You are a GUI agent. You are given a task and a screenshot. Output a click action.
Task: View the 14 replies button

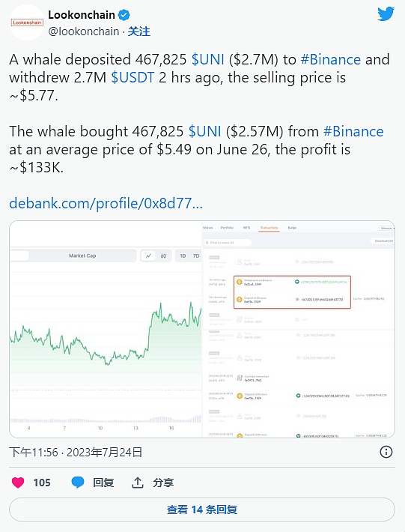coord(202,510)
